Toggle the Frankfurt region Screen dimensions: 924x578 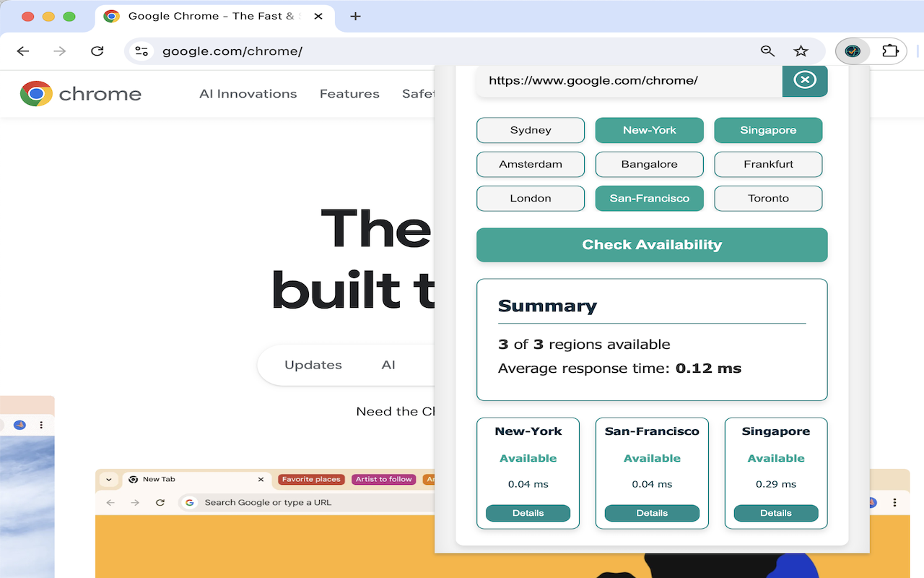tap(768, 164)
